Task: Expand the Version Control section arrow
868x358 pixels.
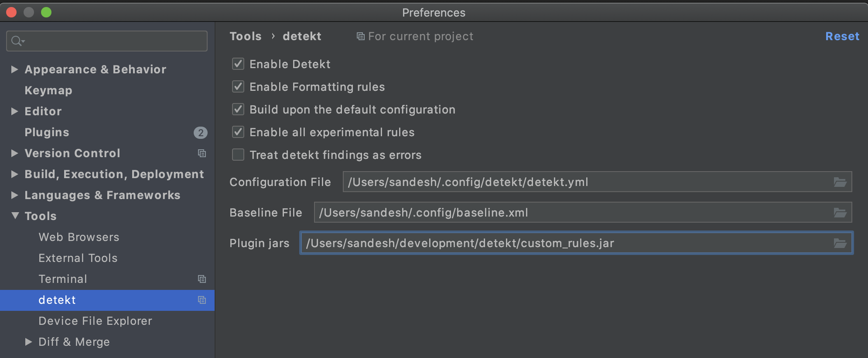Action: [14, 153]
